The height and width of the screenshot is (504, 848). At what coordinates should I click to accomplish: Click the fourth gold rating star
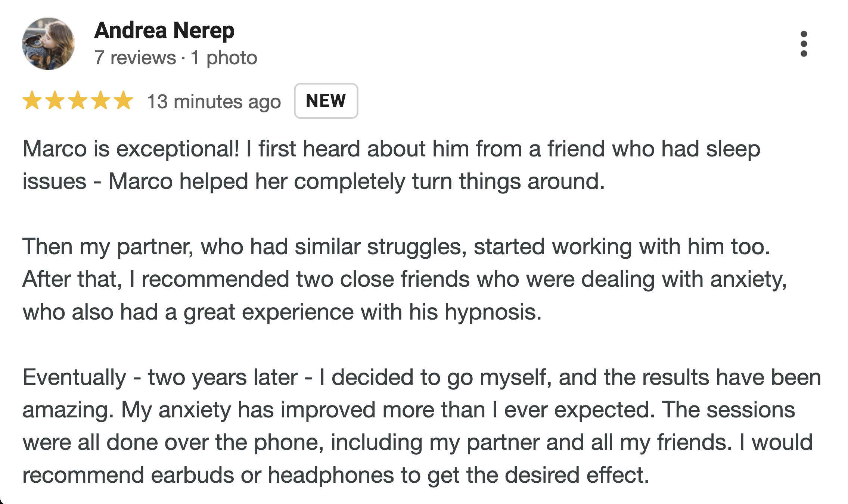point(101,100)
